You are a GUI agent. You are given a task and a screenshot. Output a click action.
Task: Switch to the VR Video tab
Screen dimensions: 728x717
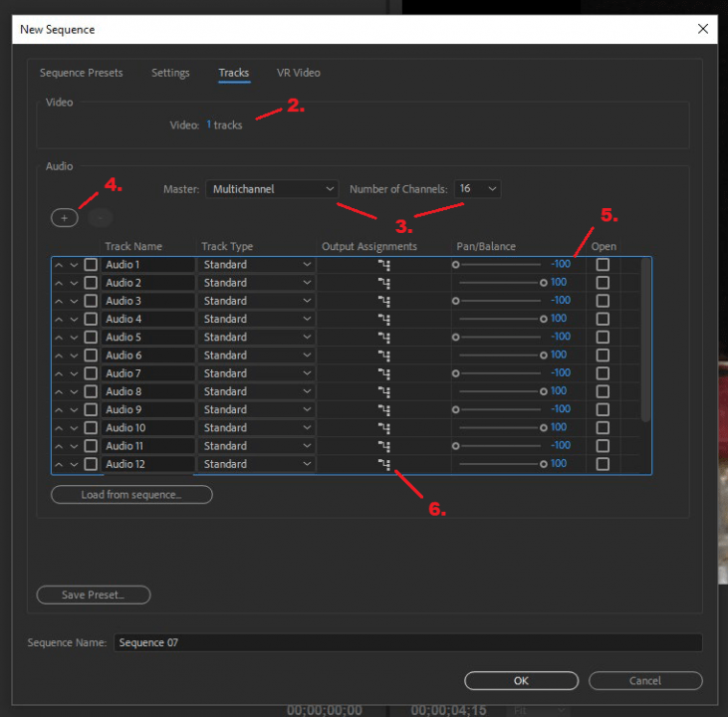point(299,73)
